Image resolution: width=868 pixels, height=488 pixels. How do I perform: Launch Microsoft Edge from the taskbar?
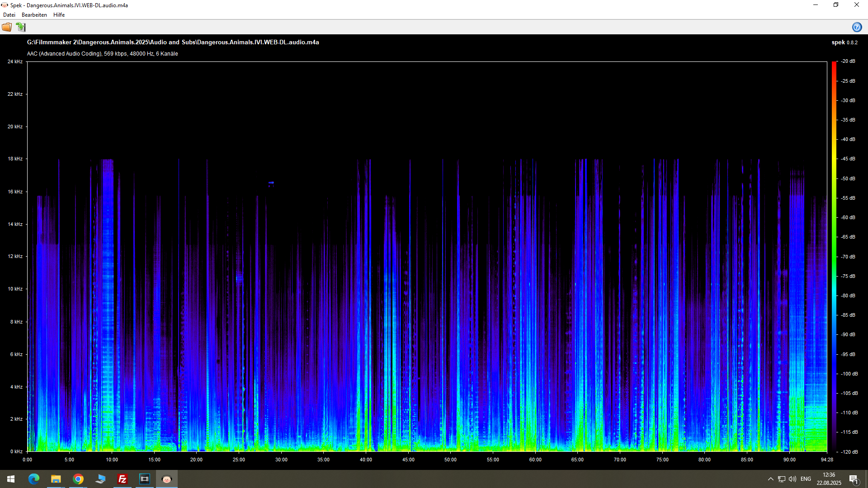point(34,479)
